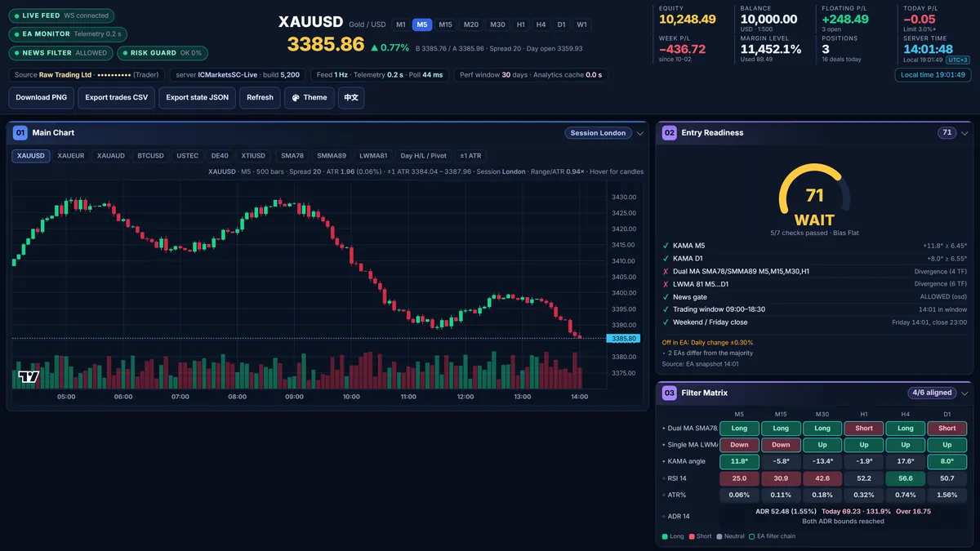Switch language with the 中文 button
The width and height of the screenshot is (980, 551).
pyautogui.click(x=351, y=97)
